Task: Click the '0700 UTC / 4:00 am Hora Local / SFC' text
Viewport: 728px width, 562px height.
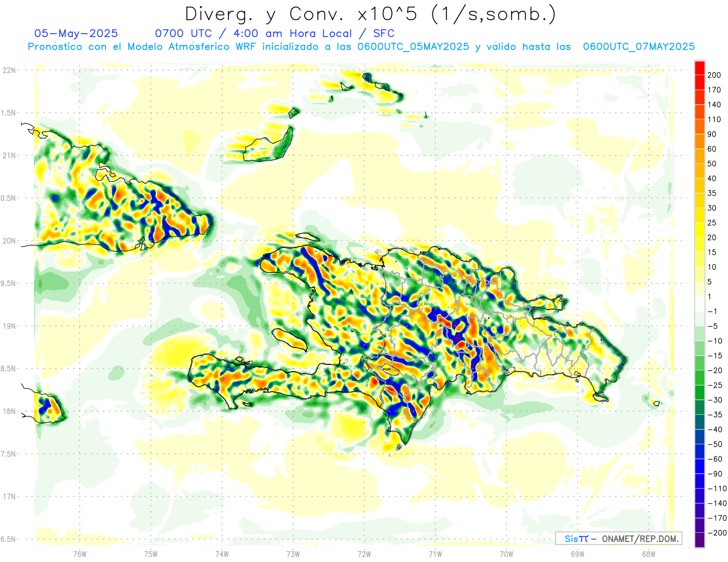Action: (274, 33)
